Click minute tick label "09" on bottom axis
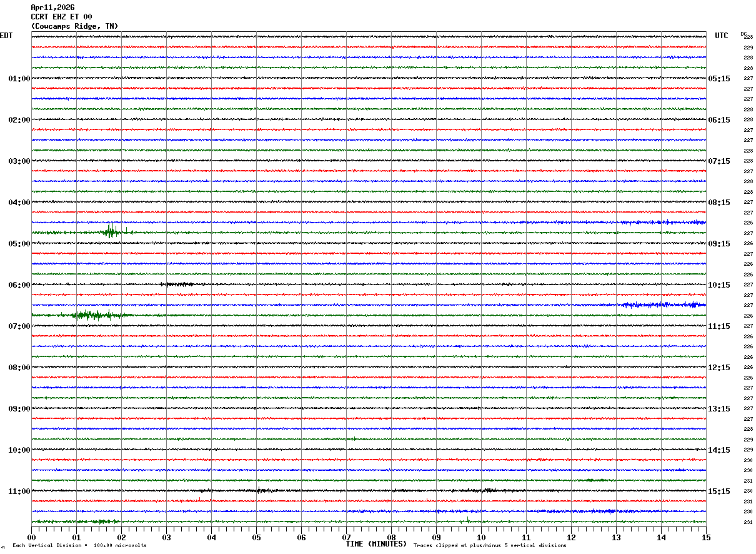The height and width of the screenshot is (554, 756). [436, 537]
